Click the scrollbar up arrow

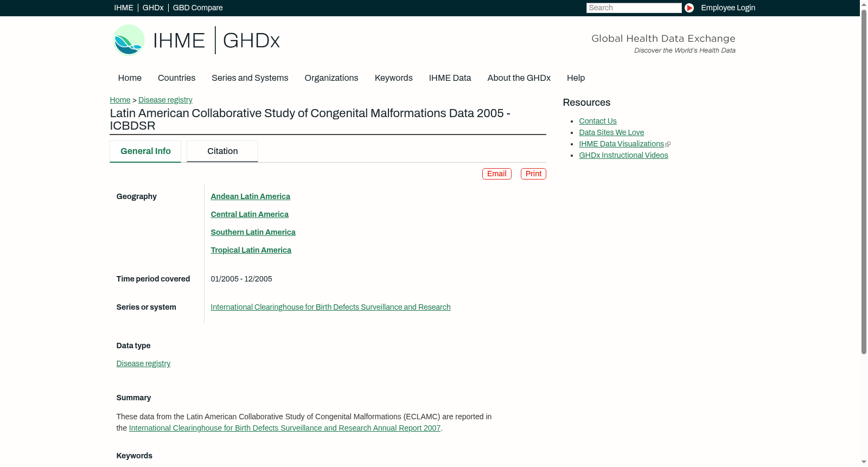pos(864,4)
